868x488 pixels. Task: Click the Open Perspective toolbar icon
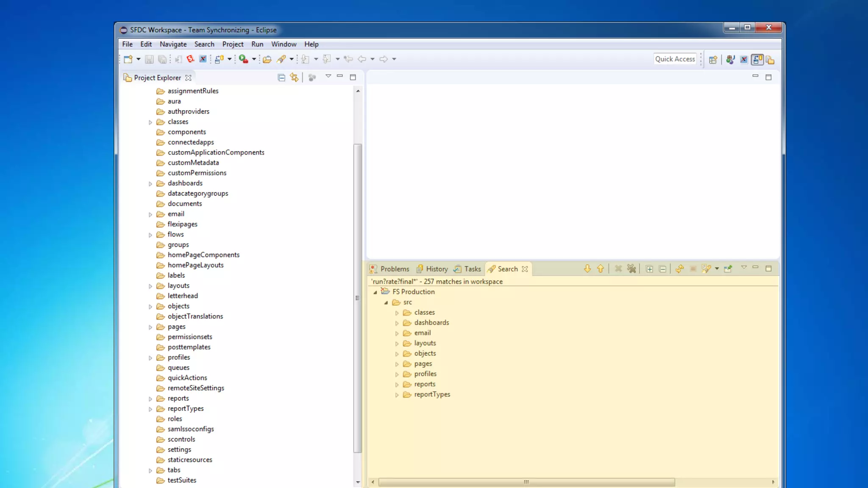(x=713, y=60)
